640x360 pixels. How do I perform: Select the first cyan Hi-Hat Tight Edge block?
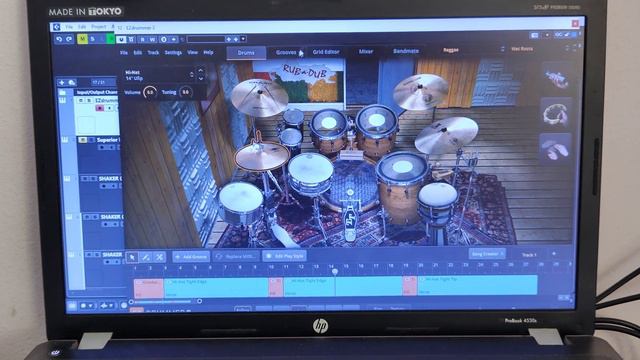(x=216, y=287)
